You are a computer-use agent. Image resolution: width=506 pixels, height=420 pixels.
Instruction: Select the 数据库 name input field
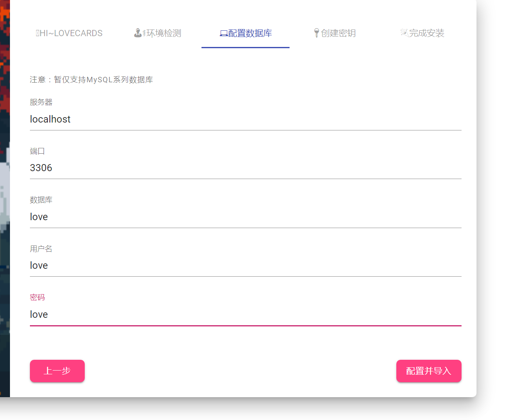tap(245, 217)
